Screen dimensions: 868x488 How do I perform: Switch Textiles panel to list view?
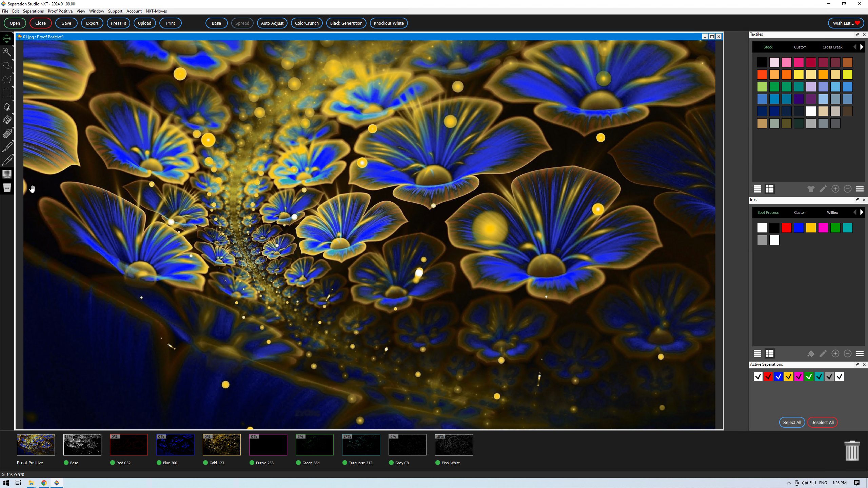(x=757, y=189)
